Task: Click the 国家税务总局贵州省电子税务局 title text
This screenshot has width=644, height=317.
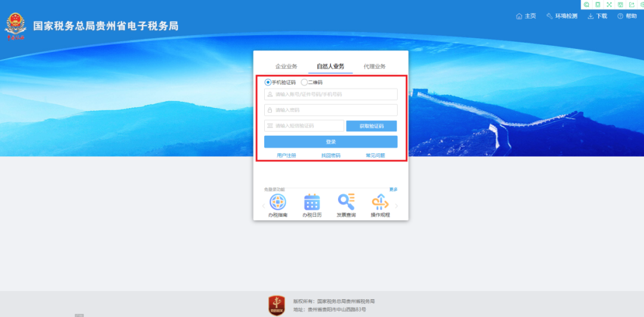Action: tap(106, 26)
